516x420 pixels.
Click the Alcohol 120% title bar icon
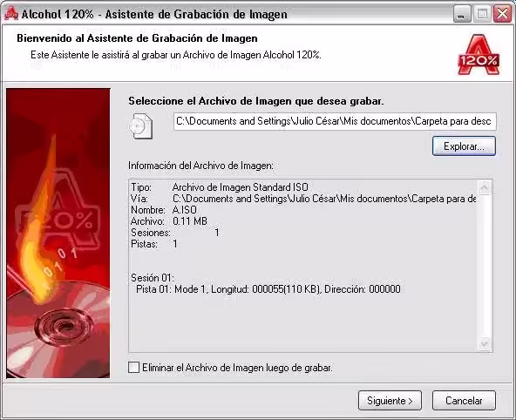click(10, 14)
